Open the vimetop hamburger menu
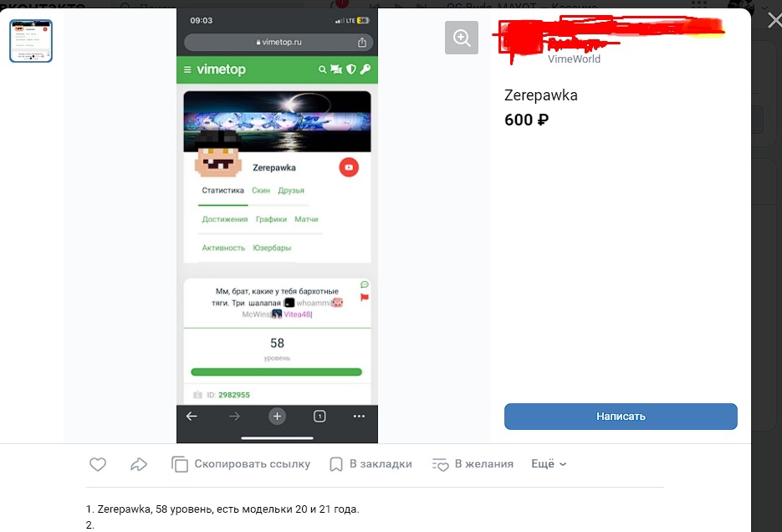Screen dimensions: 782x532 coord(187,69)
